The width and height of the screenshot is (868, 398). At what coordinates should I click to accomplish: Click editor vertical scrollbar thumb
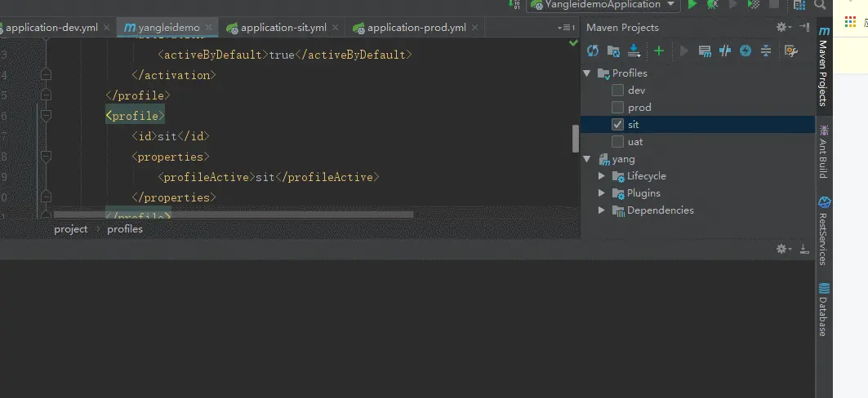[576, 138]
